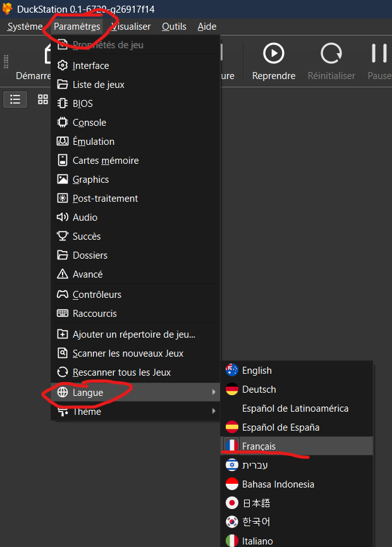Click the Japanese flag icon

(232, 503)
